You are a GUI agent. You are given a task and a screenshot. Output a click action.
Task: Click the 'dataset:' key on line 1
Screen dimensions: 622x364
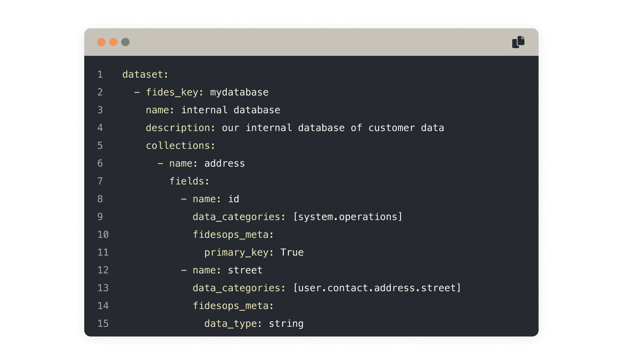(145, 74)
